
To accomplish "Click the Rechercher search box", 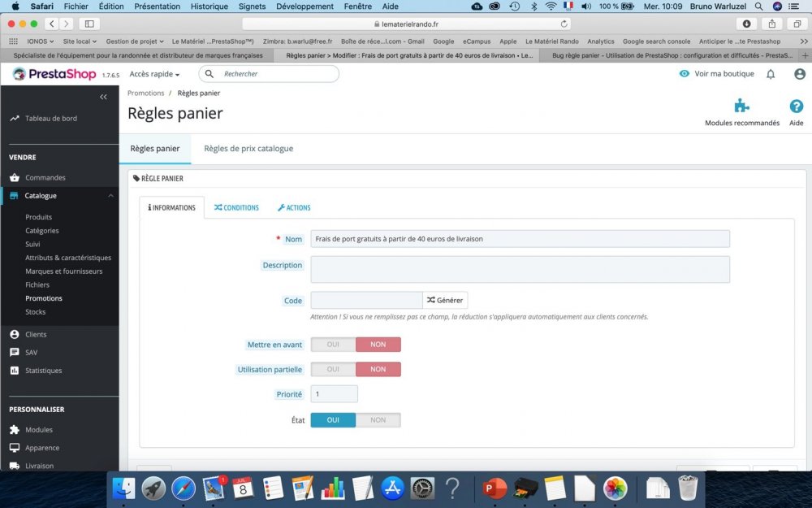I will [269, 74].
